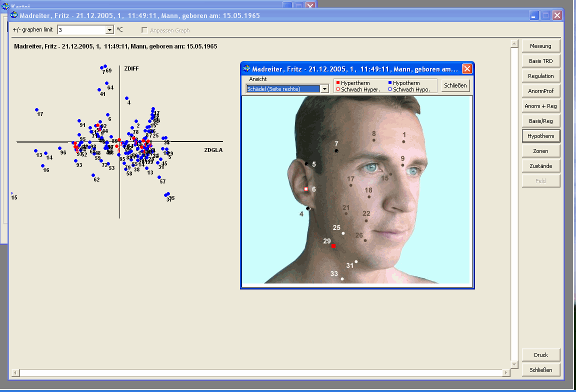Click the red hypertherm marker at point 29
Screen dimensions: 576x392
click(333, 246)
